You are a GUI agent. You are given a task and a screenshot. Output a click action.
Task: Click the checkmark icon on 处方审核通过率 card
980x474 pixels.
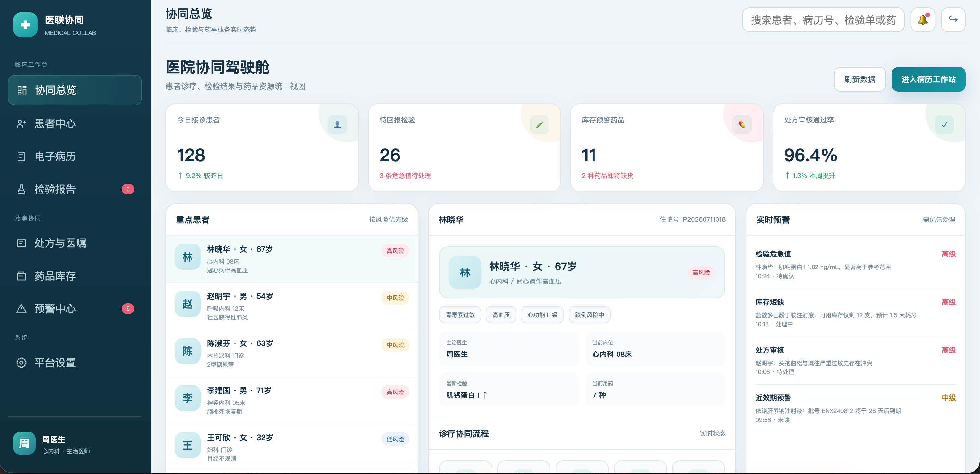tap(944, 124)
